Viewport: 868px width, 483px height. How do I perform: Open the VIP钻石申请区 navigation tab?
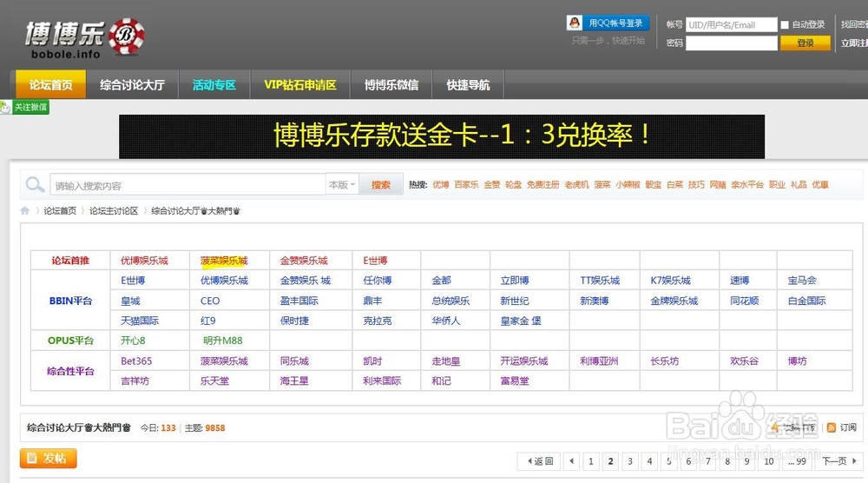pos(300,85)
